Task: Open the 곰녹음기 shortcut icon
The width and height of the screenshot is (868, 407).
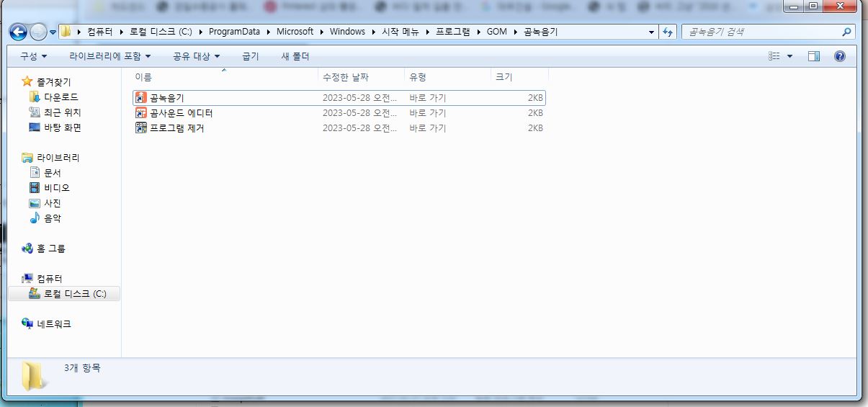Action: click(141, 97)
